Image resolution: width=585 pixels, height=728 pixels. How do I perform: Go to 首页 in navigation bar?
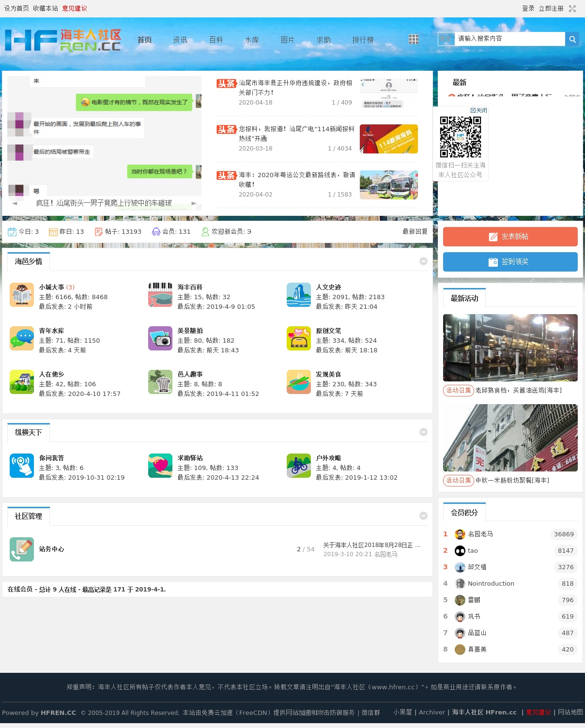(x=144, y=40)
